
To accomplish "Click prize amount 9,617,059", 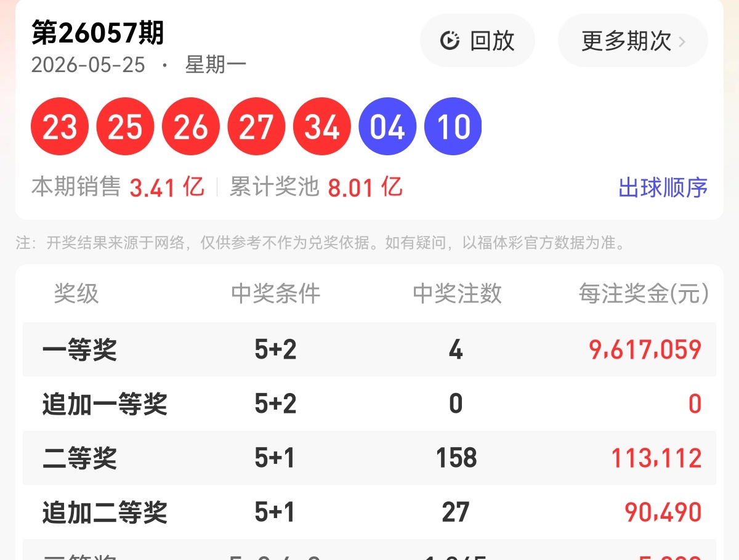I will (645, 351).
